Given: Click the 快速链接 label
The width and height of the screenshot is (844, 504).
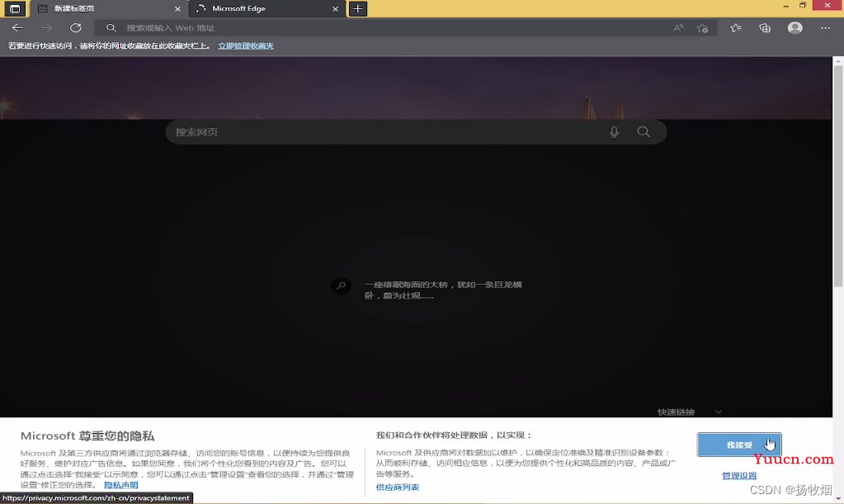Looking at the screenshot, I should (x=676, y=412).
